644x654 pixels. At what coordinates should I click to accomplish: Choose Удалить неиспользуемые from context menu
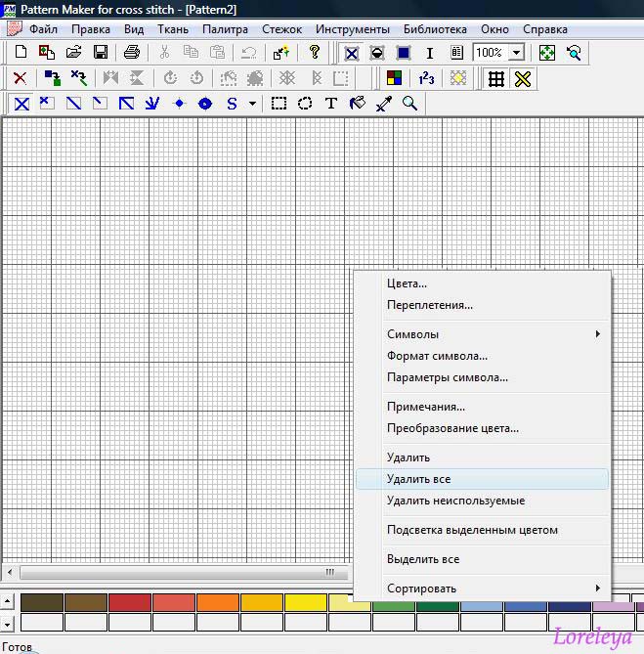[483, 501]
